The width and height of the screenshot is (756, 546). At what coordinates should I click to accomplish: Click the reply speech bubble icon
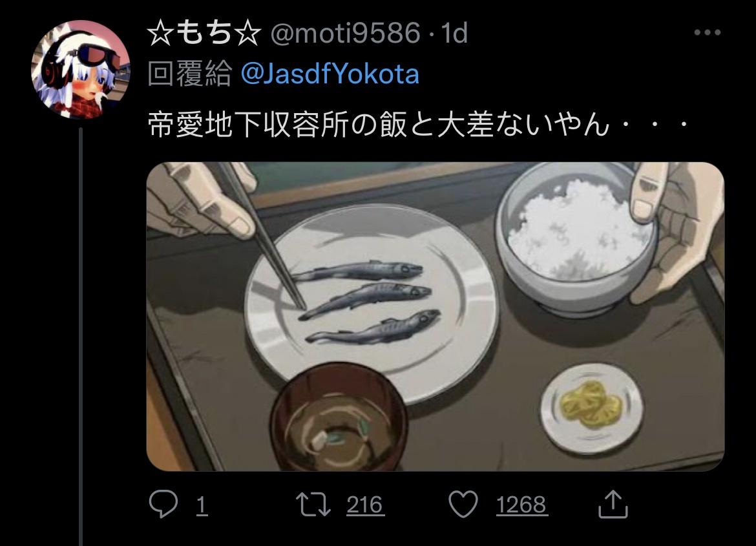(x=163, y=504)
